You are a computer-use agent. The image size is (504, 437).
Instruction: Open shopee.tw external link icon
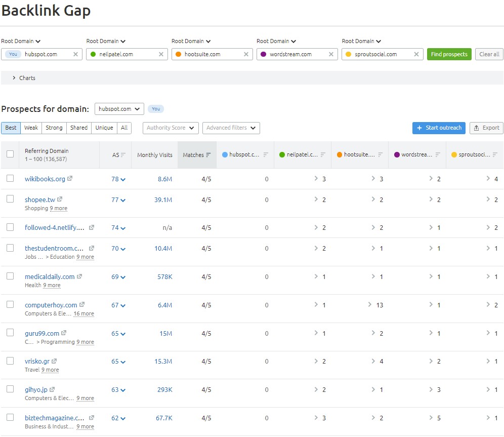point(60,199)
